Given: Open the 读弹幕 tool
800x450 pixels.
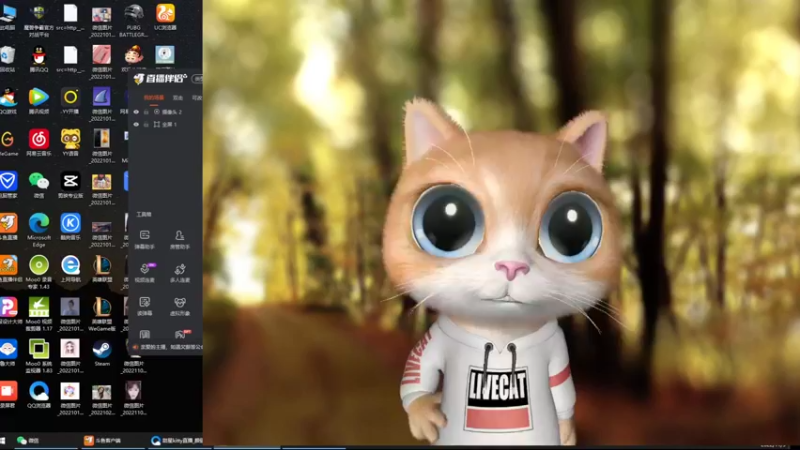Looking at the screenshot, I should [144, 306].
